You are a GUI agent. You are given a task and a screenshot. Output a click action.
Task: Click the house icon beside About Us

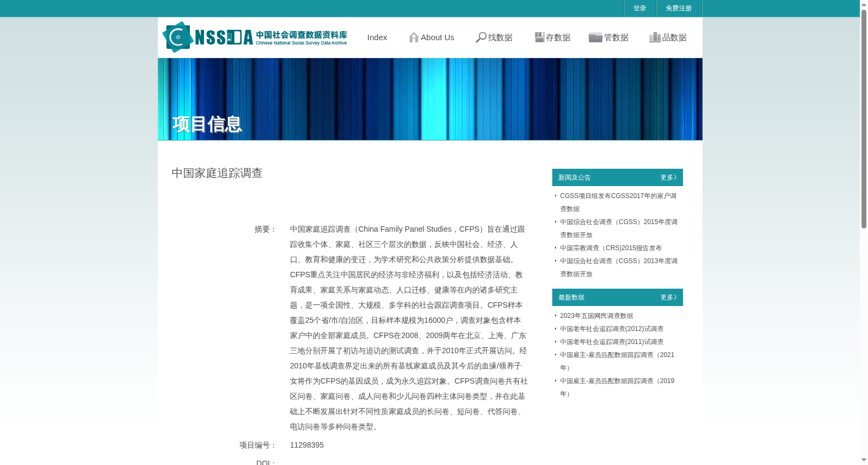[414, 37]
